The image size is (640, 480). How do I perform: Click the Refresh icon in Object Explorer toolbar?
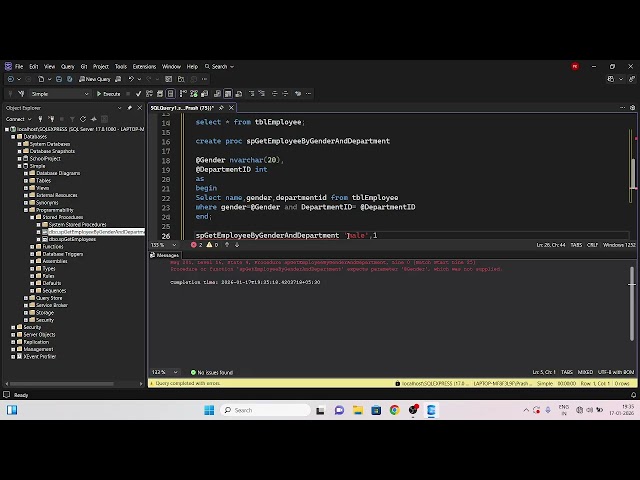pos(83,119)
